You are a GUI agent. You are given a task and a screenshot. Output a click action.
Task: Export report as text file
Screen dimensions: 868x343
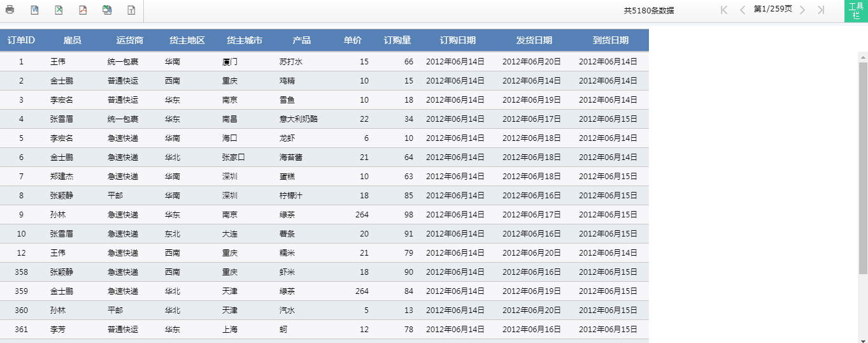click(131, 10)
